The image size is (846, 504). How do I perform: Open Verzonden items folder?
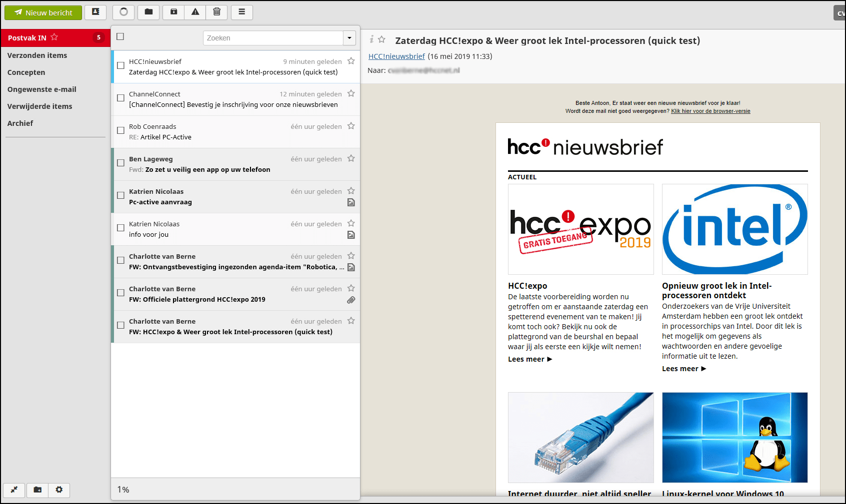click(x=55, y=55)
